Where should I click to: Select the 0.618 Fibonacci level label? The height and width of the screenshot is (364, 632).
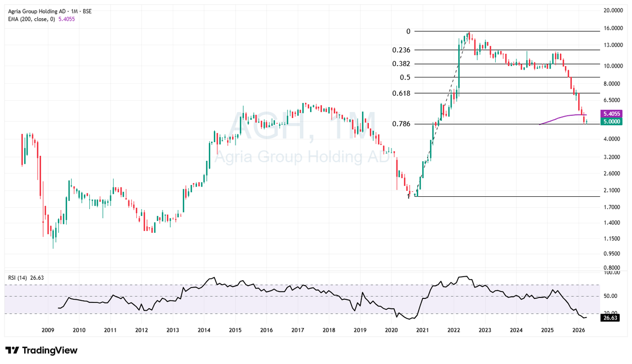click(401, 93)
